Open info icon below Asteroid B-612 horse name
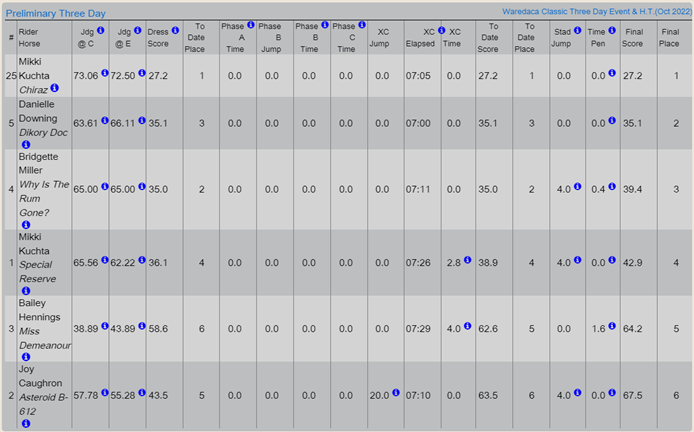The width and height of the screenshot is (694, 432). [x=26, y=424]
